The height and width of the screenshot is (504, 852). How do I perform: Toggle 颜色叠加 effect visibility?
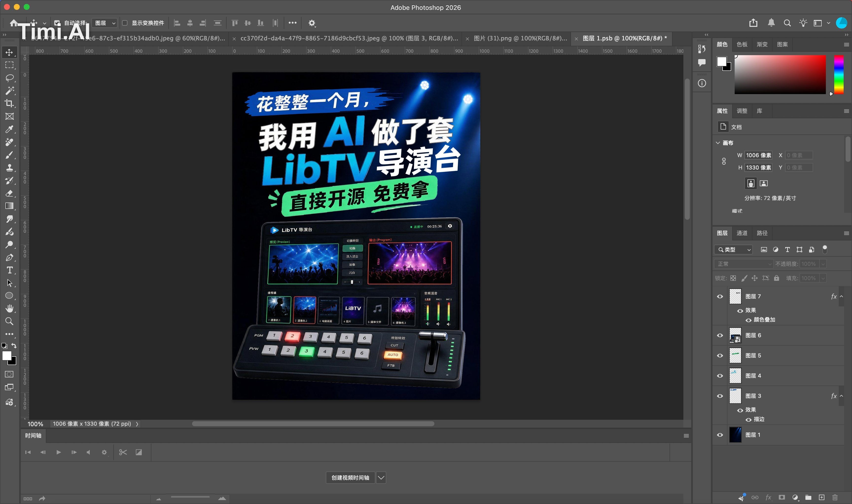(x=748, y=320)
